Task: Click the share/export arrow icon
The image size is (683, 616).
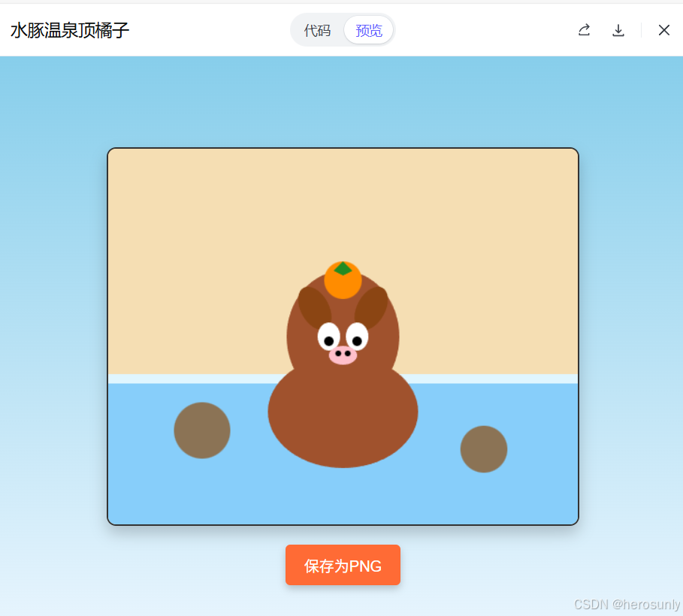Action: (584, 30)
